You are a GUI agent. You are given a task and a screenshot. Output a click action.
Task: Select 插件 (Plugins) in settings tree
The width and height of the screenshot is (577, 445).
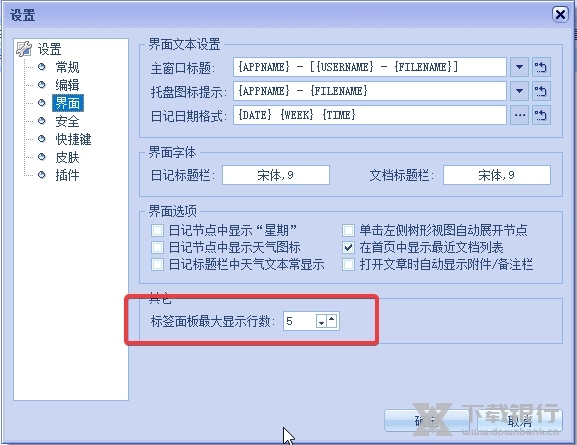click(x=67, y=175)
